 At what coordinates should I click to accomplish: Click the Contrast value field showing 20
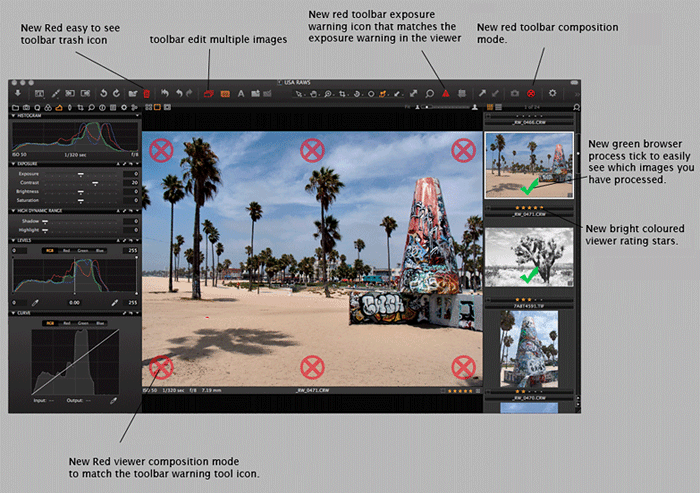(133, 183)
